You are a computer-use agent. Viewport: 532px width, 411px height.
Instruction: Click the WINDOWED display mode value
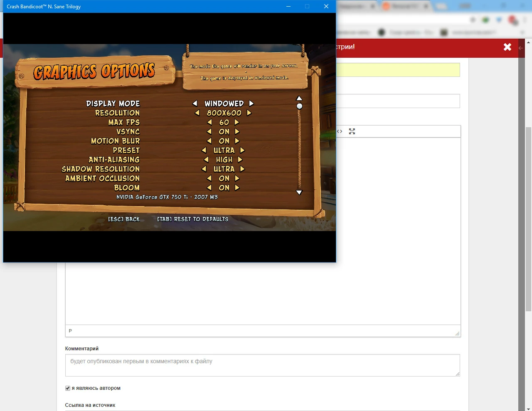tap(224, 103)
